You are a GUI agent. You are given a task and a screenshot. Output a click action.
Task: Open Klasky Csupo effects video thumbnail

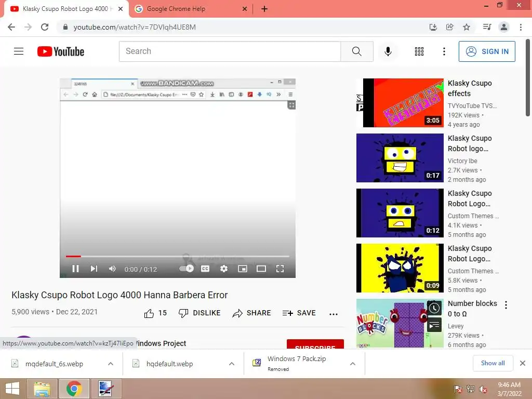coord(400,103)
